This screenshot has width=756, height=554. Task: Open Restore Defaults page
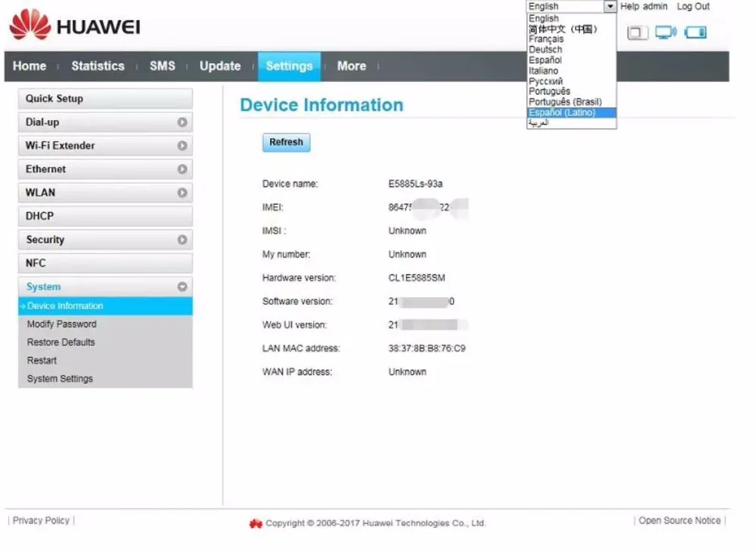[x=60, y=342]
